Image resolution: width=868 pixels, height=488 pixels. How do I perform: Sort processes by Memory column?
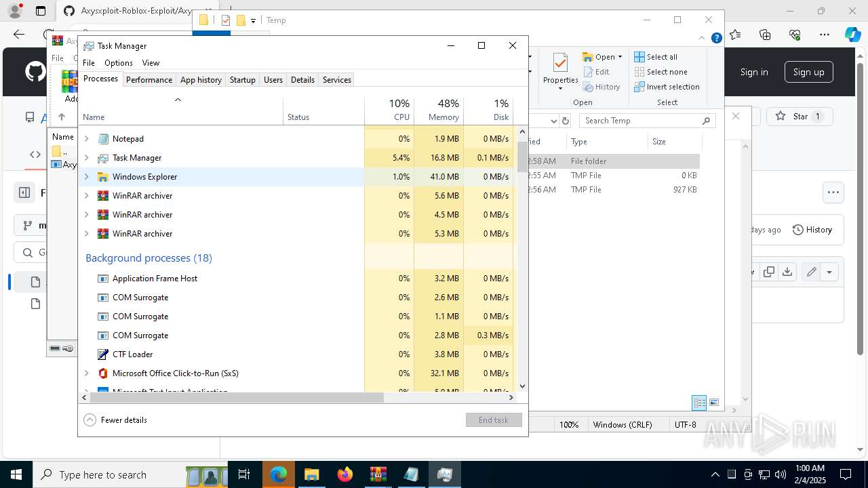[x=439, y=110]
